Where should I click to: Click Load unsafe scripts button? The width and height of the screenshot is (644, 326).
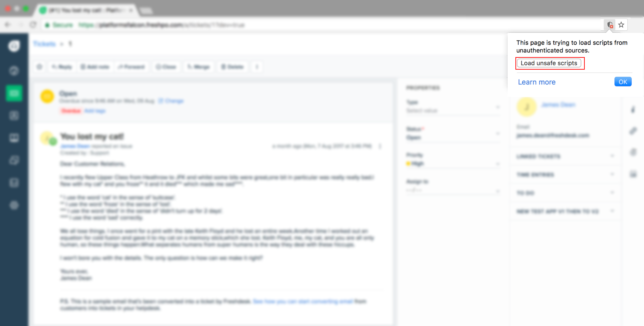click(x=549, y=63)
